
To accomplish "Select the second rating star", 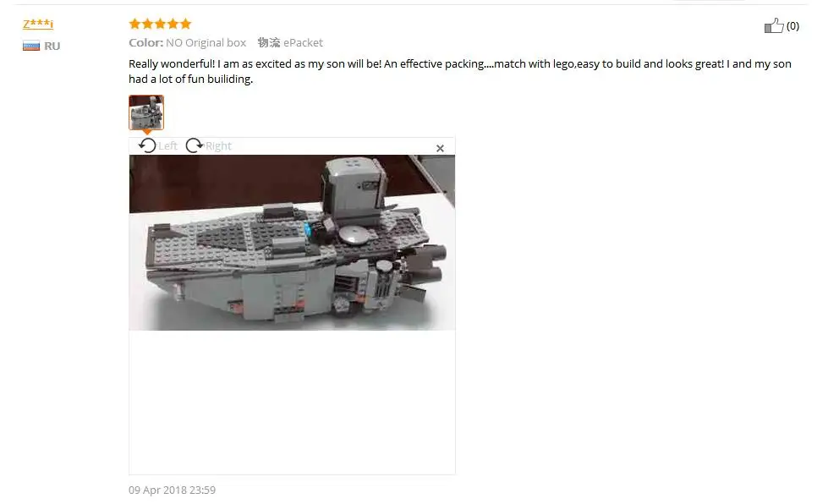I will pyautogui.click(x=147, y=24).
